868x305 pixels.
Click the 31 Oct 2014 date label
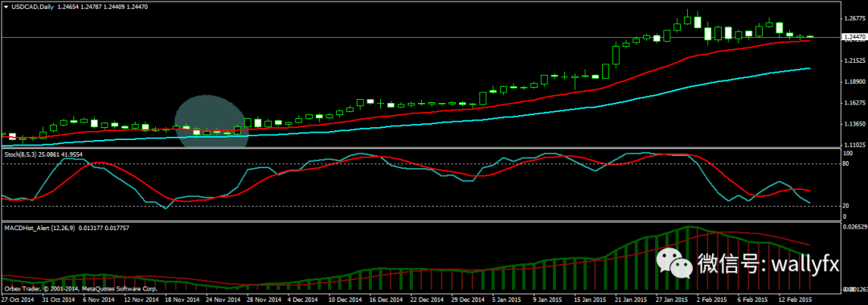(x=59, y=299)
